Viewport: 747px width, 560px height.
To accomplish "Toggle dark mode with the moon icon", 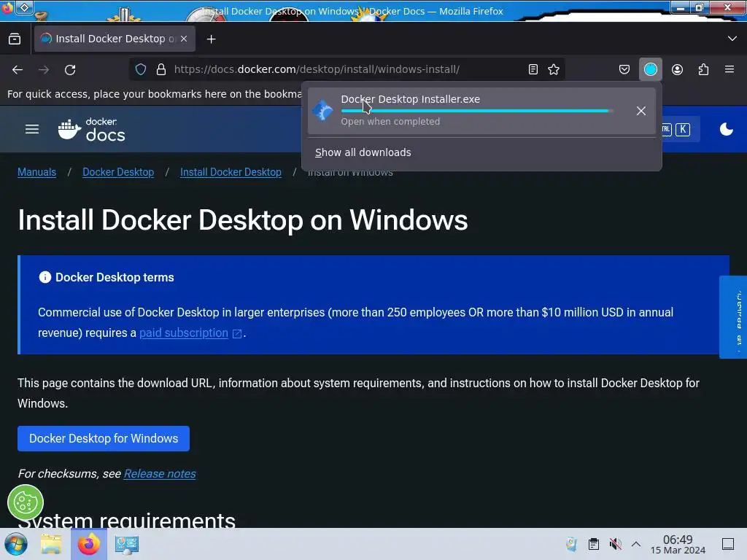I will click(726, 129).
